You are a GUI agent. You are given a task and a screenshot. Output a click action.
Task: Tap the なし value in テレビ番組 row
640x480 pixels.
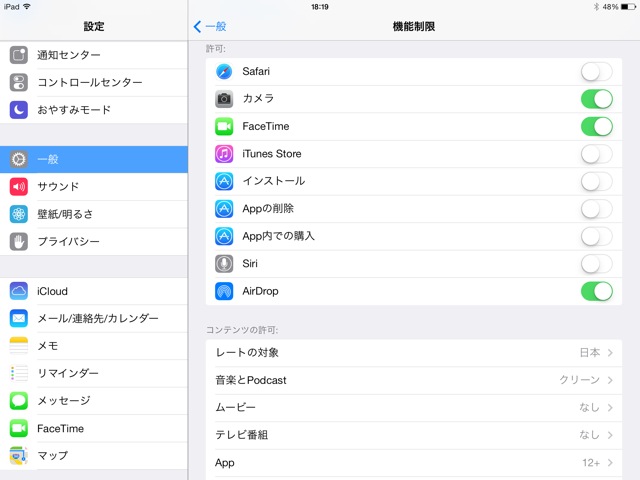(x=590, y=435)
